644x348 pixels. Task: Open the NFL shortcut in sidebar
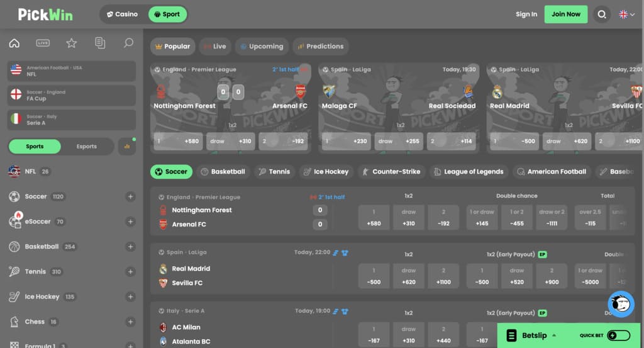[x=72, y=71]
